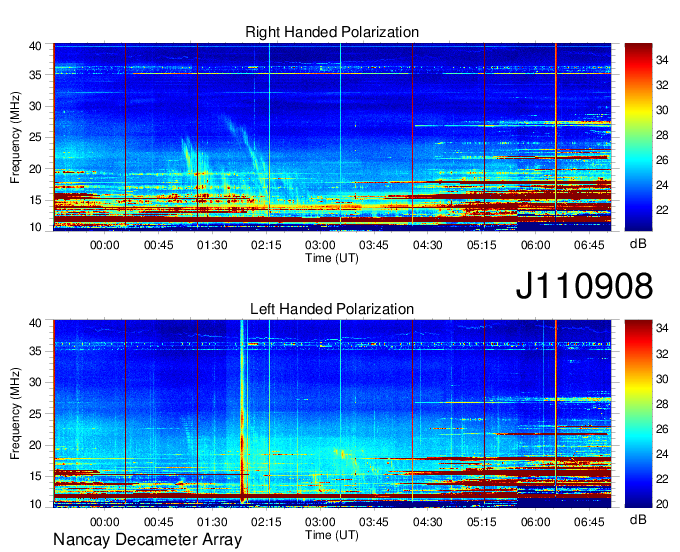Click "Time (UT)" label under the left-handed plot
The width and height of the screenshot is (680, 552).
point(332,535)
